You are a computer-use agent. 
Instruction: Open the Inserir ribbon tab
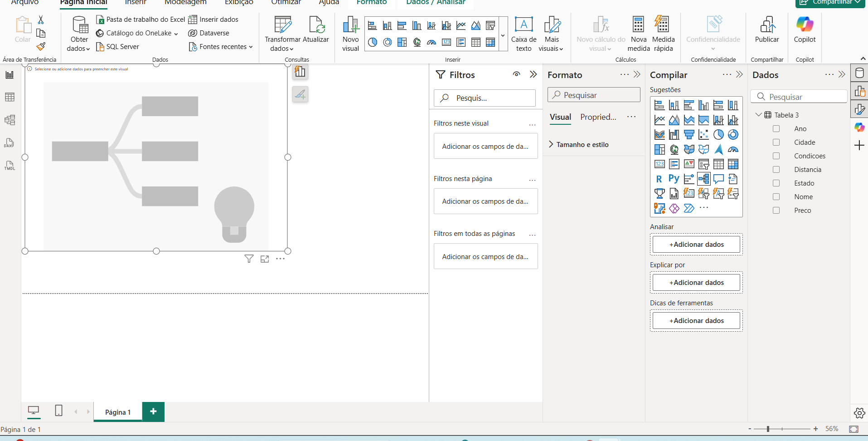click(x=136, y=2)
